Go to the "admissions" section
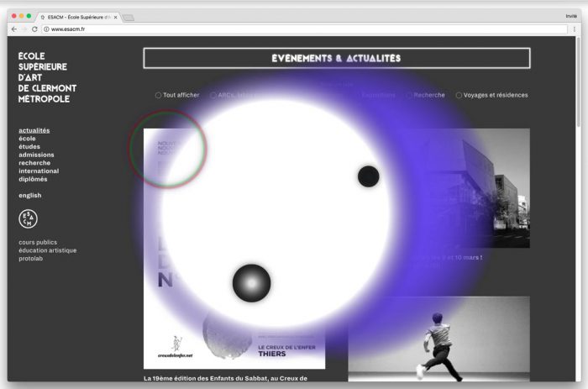Viewport: 588px width, 389px height. point(36,155)
